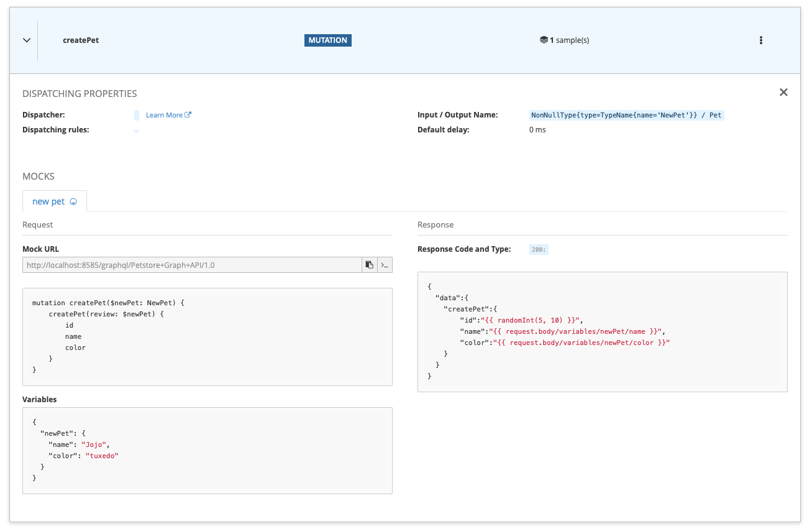Open the createPet three-dot options menu
Screen dimensions: 812x529
[761, 40]
